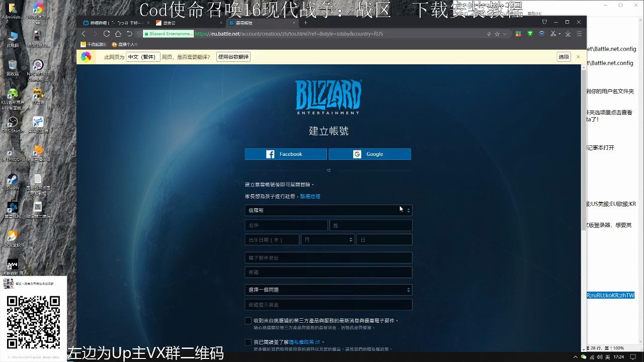
Task: Open Steam desktop shortcut
Action: click(13, 182)
